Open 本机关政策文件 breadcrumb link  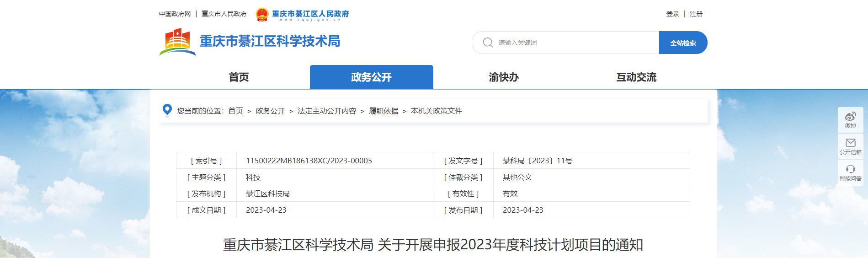(437, 111)
